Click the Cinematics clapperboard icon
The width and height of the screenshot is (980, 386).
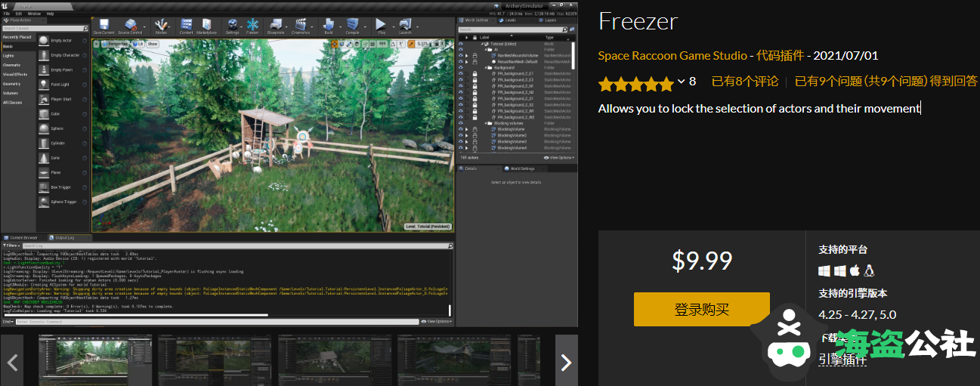301,26
